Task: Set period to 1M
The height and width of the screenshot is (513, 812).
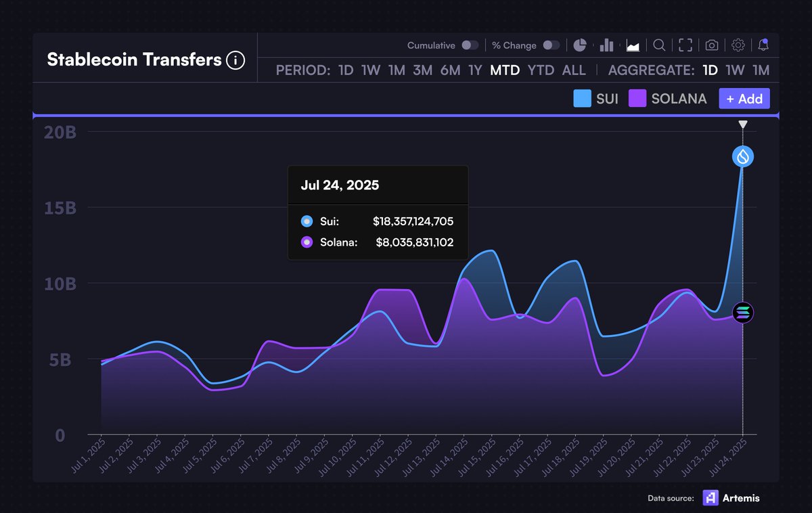Action: [397, 70]
